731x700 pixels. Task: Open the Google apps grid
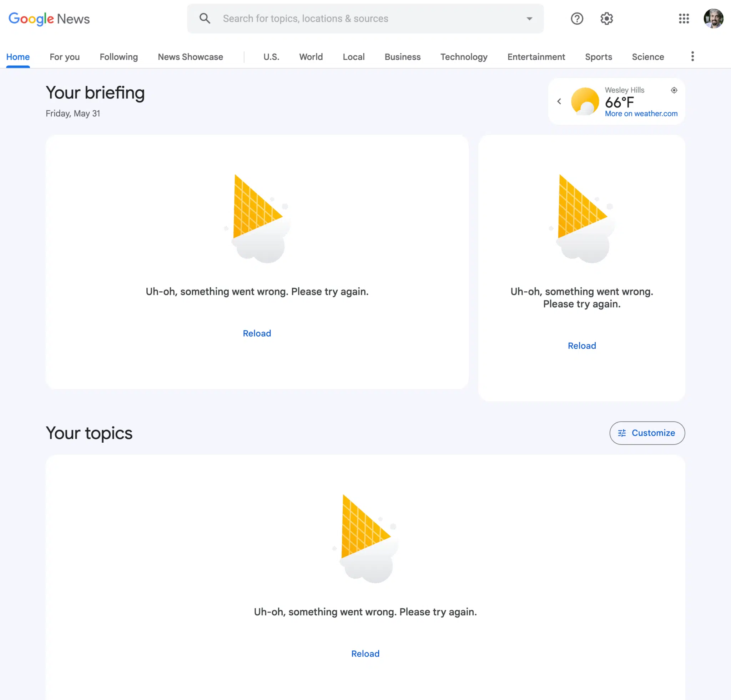pos(684,19)
